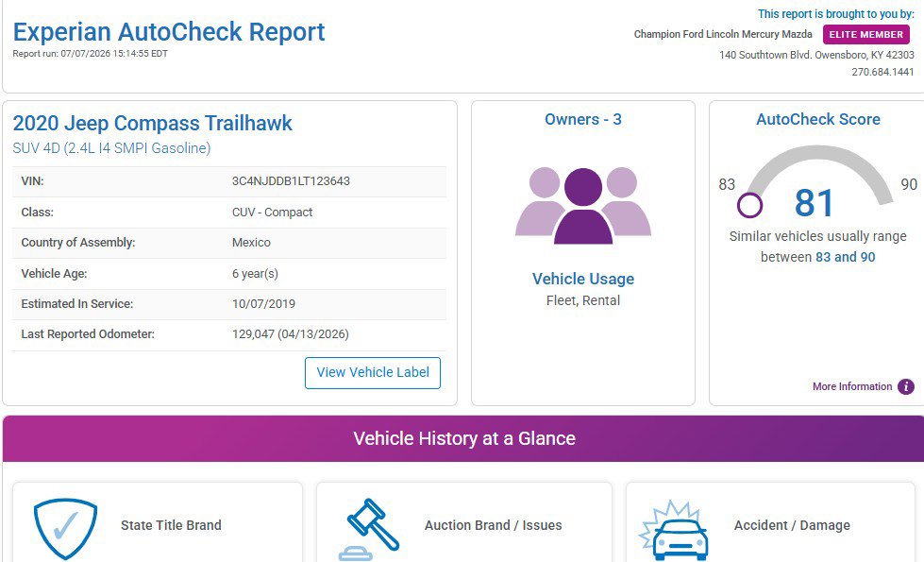Viewport: 924px width, 562px height.
Task: Click the dealer address 140 Southtown Blvd.
Action: point(816,55)
